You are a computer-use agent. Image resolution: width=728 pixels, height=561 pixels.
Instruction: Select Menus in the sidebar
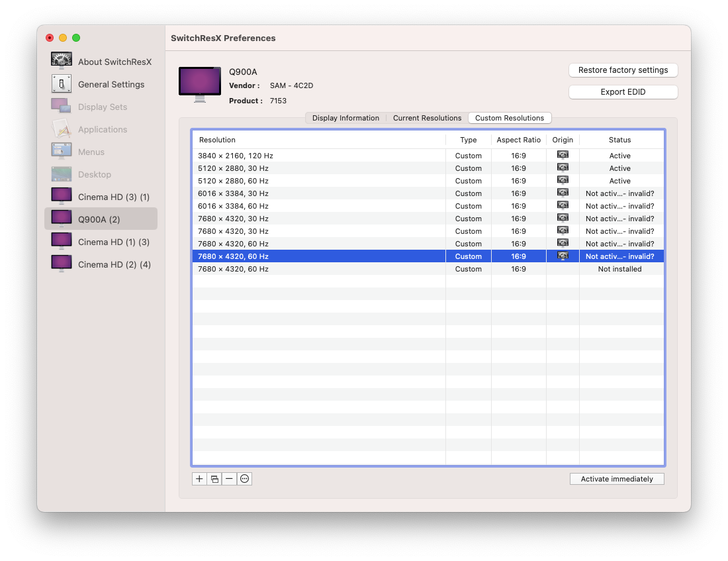click(101, 152)
